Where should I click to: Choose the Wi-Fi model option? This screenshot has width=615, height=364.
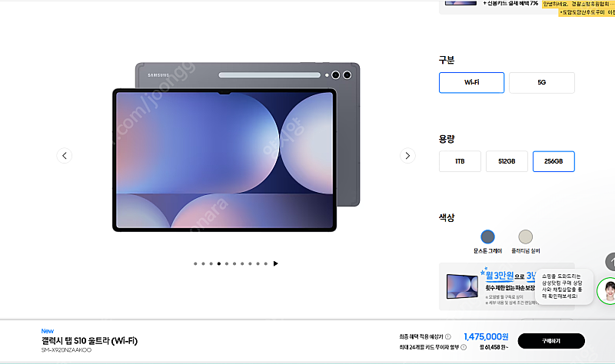coord(471,83)
